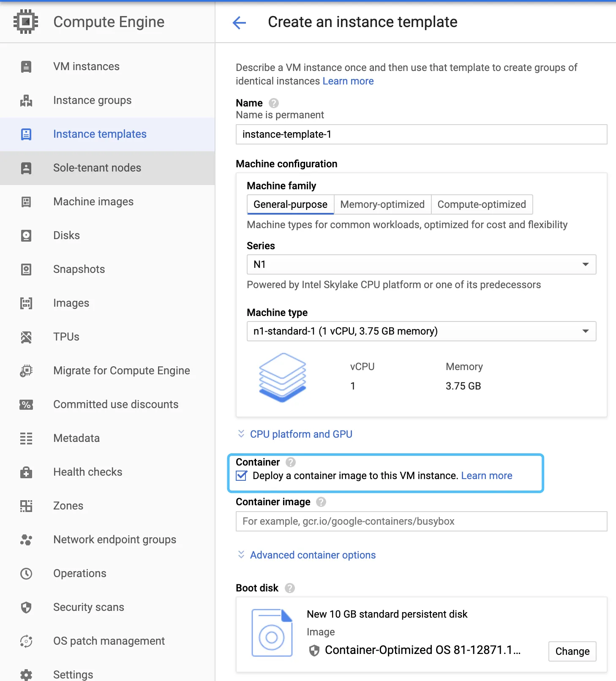Uncheck Deploy a container image checkbox
The height and width of the screenshot is (681, 616).
coord(242,476)
